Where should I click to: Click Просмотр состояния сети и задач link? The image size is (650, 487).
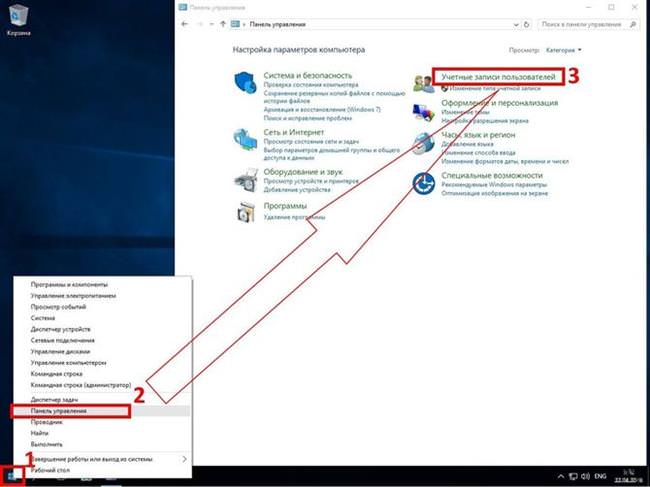tap(311, 142)
